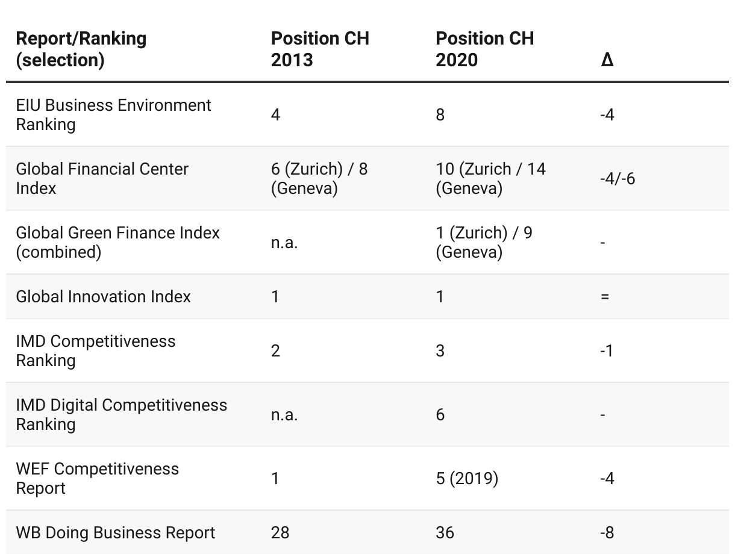Select the "1 (Zurich) / 9 (Geneva)" cell
Viewport: 735px width, 560px height.
pos(484,242)
